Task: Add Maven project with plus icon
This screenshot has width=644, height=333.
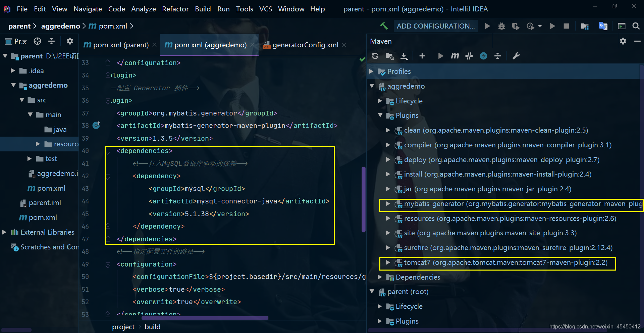Action: pyautogui.click(x=422, y=56)
